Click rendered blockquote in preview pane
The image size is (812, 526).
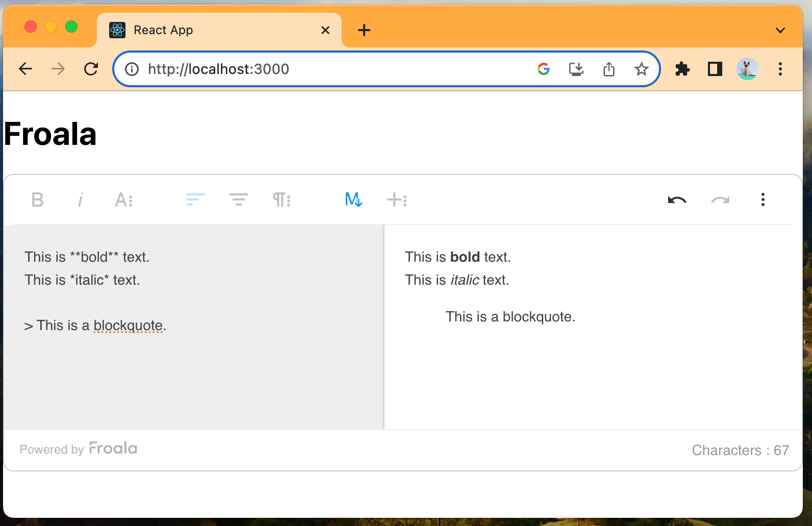point(511,316)
